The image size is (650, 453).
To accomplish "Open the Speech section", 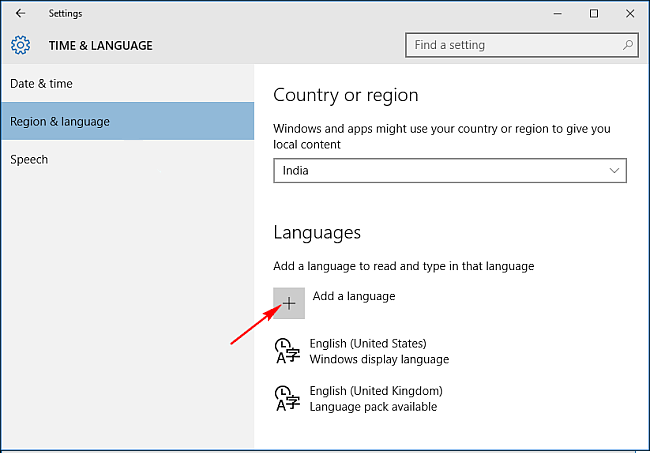I will click(128, 160).
